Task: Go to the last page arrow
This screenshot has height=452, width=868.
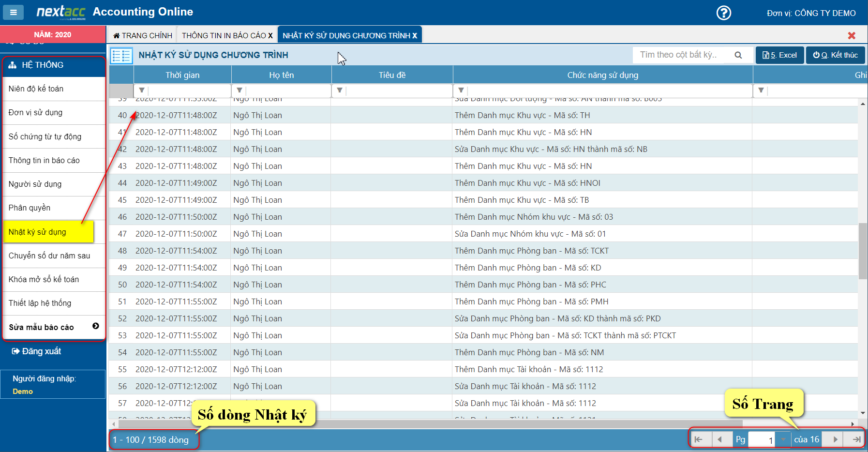Action: [x=856, y=439]
